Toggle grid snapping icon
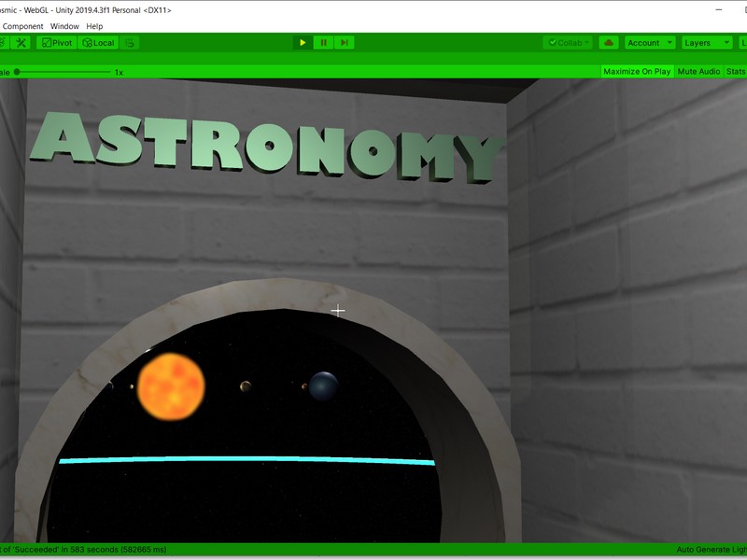Image resolution: width=747 pixels, height=560 pixels. click(130, 43)
